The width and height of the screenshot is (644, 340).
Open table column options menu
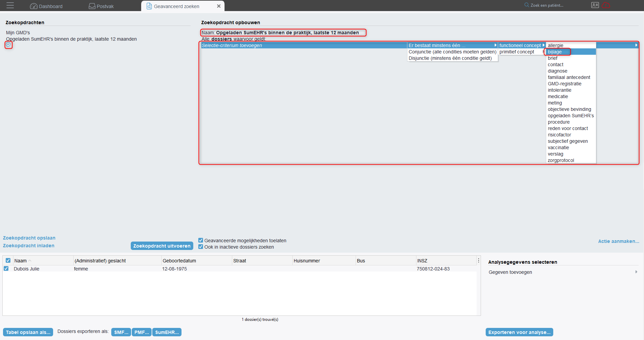[x=479, y=260]
